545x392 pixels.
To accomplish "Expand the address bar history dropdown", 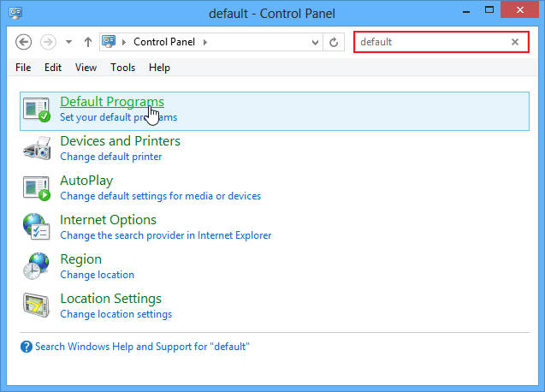I will point(315,43).
